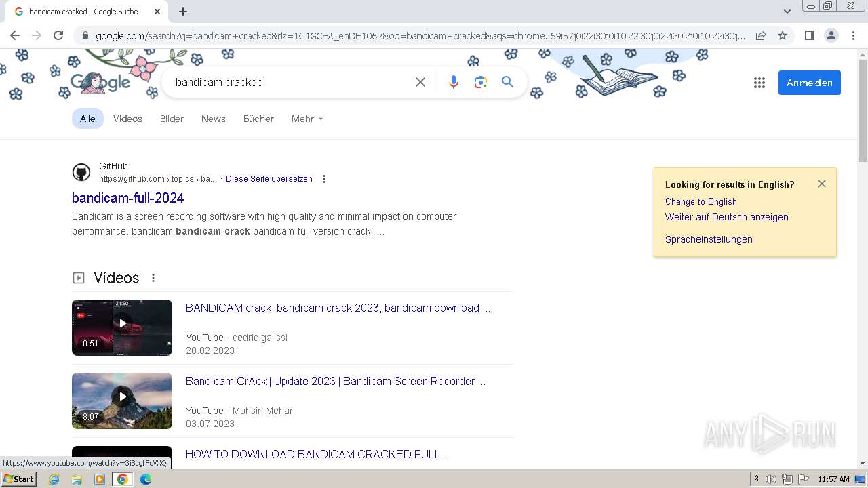868x488 pixels.
Task: Open BANDICAM crack 2023 video link
Action: pos(338,308)
